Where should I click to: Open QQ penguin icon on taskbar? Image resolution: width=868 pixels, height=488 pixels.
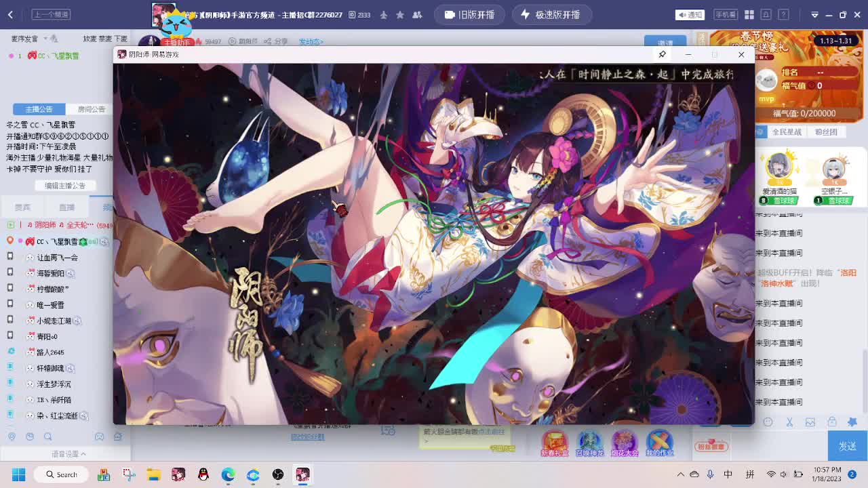[x=203, y=474]
